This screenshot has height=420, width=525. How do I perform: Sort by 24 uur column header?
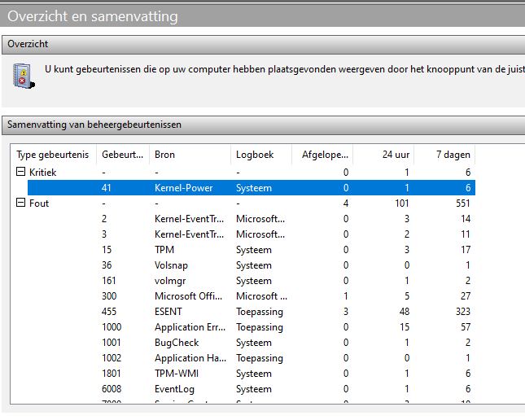[383, 155]
